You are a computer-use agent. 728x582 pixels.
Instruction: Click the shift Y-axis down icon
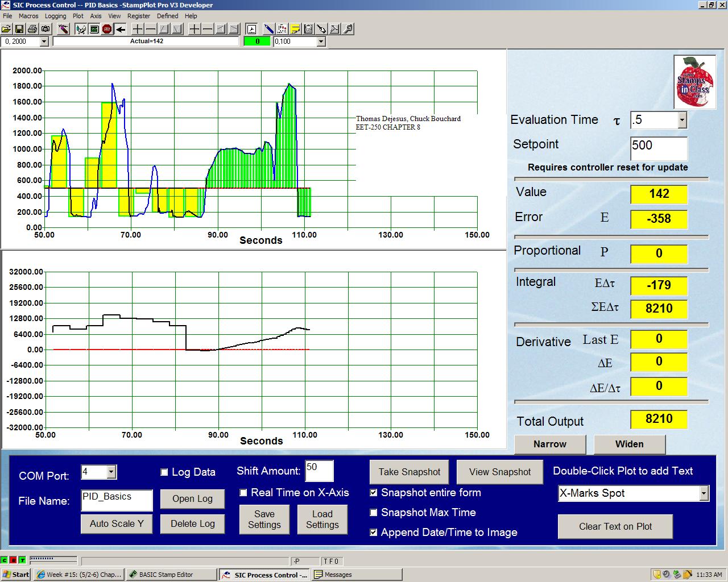177,28
